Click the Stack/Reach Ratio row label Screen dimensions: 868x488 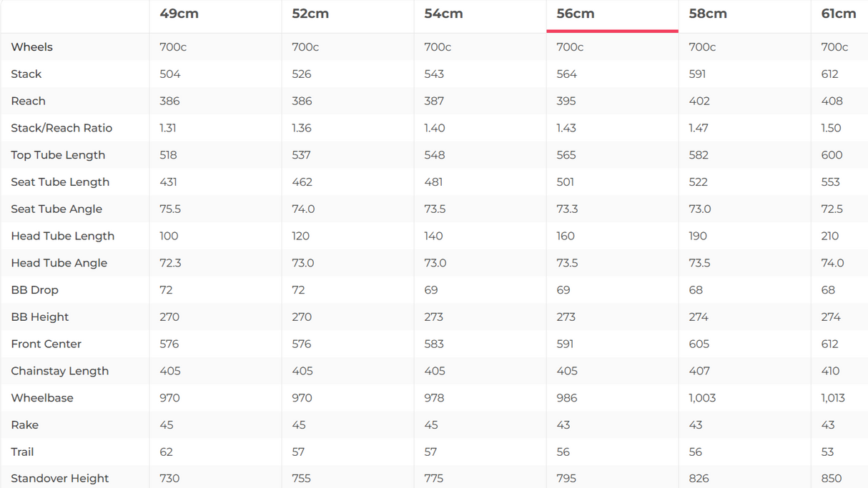61,128
